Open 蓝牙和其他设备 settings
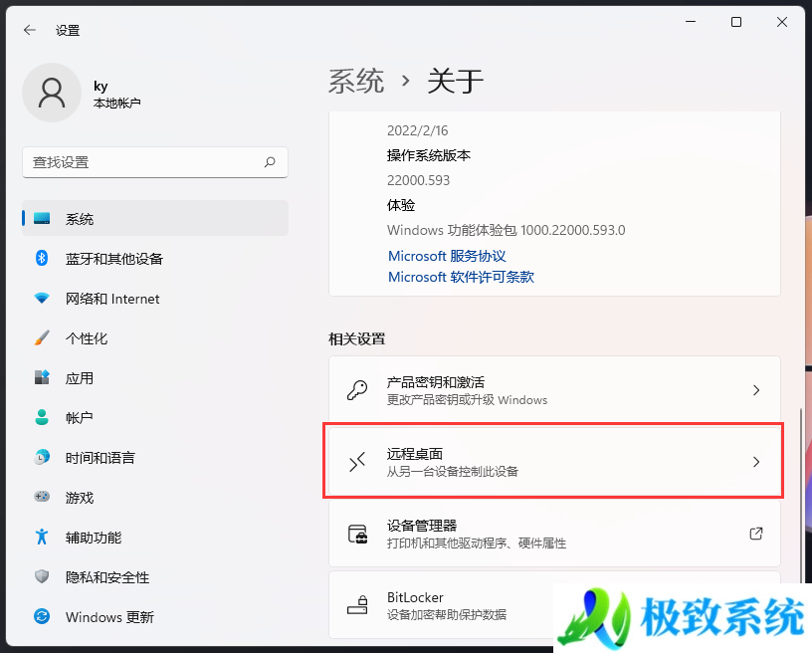This screenshot has width=812, height=653. [x=155, y=259]
